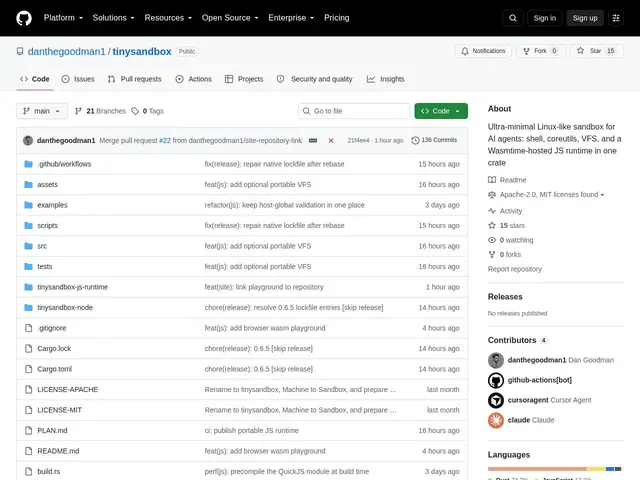Star the tinysandbox repository
This screenshot has width=640, height=480.
[x=597, y=51]
